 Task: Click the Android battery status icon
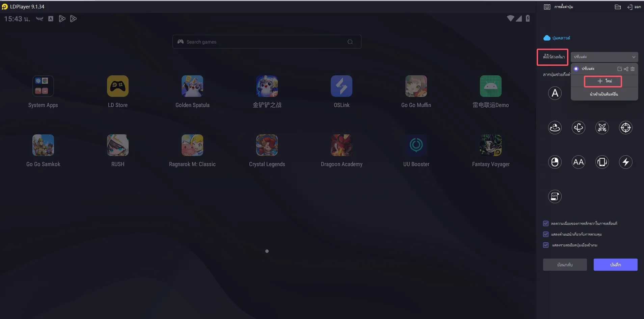point(528,18)
